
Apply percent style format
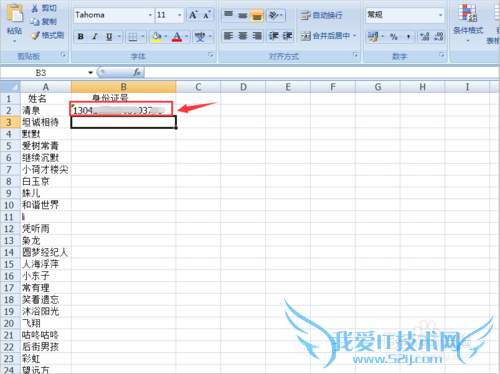coord(394,36)
